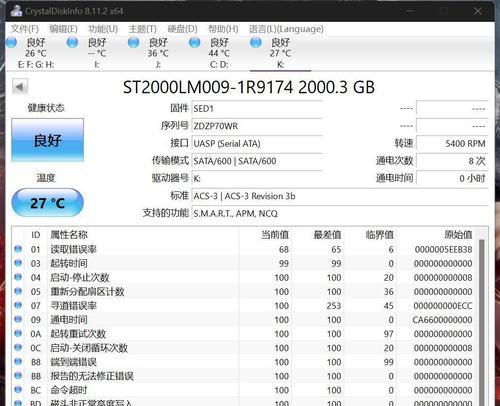Close the CrystalDiskInfo window
The image size is (500, 406).
click(478, 11)
